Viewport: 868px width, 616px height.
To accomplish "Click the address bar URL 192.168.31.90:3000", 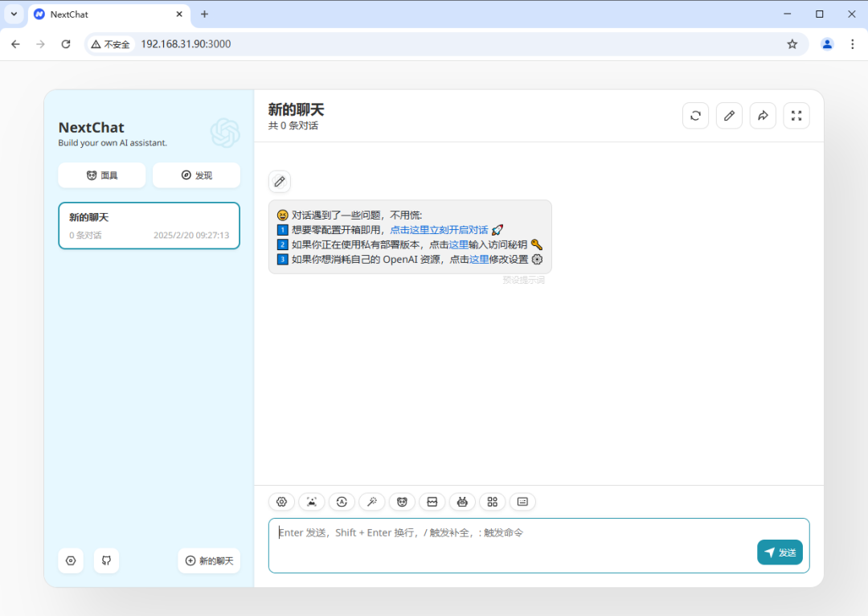I will [x=186, y=44].
